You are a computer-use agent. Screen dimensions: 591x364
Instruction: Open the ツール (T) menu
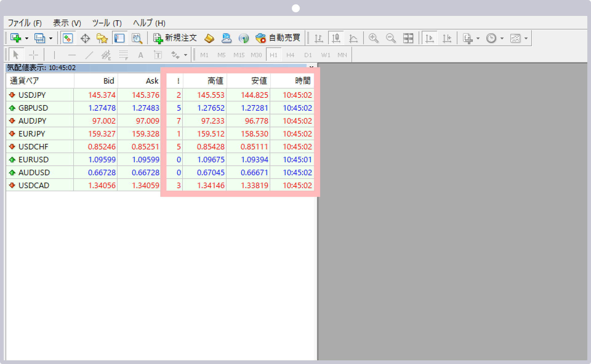coord(107,23)
